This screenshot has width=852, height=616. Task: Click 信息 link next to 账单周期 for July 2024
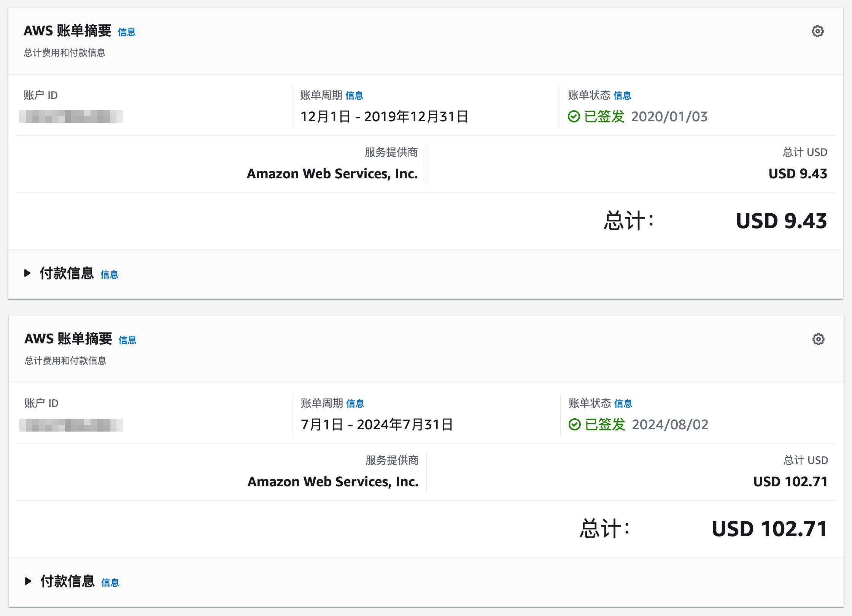[355, 403]
